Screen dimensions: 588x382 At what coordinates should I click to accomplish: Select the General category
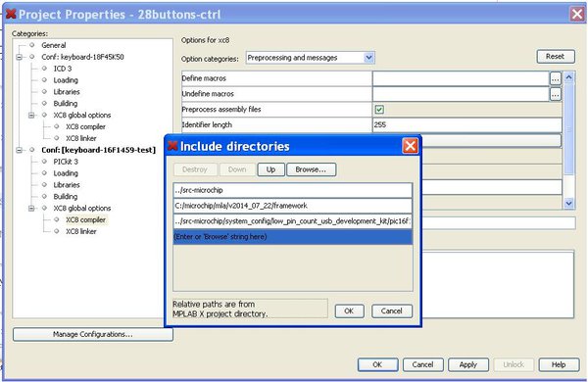coord(54,45)
